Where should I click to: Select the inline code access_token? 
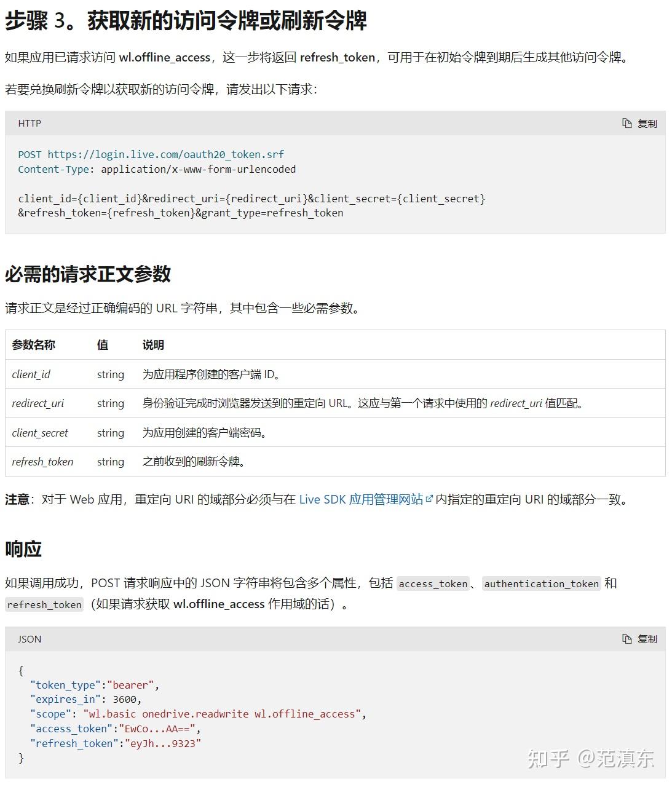coord(433,583)
